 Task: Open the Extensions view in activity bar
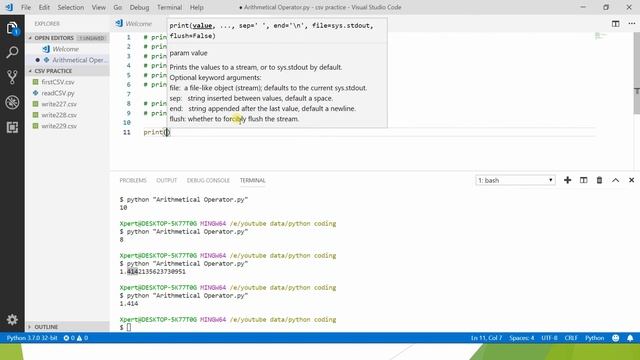tap(12, 127)
